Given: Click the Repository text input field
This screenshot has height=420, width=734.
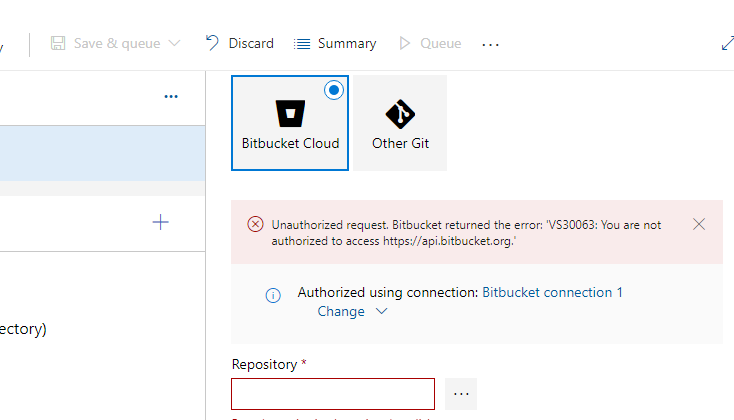Looking at the screenshot, I should 333,394.
